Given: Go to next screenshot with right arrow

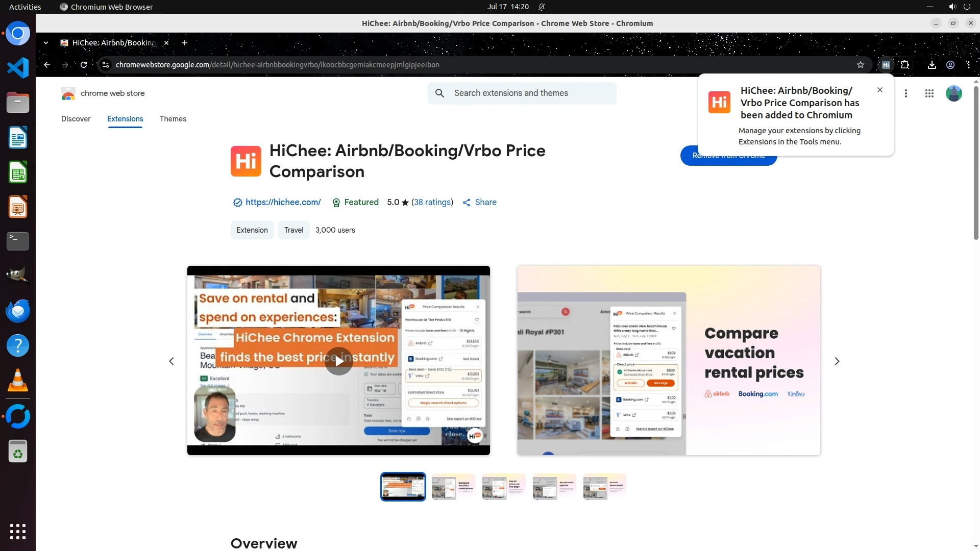Looking at the screenshot, I should pos(837,361).
